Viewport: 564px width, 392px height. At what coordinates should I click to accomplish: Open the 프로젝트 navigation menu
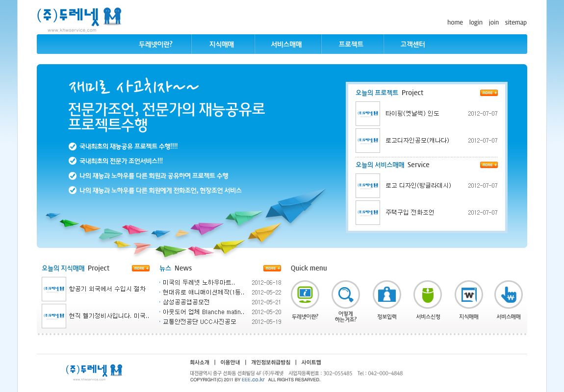tap(351, 44)
